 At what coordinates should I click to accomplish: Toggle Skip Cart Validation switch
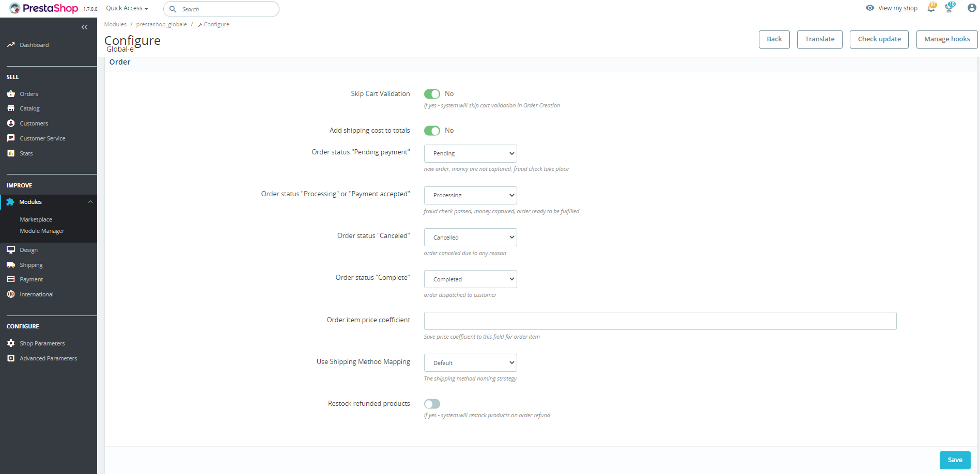coord(432,93)
